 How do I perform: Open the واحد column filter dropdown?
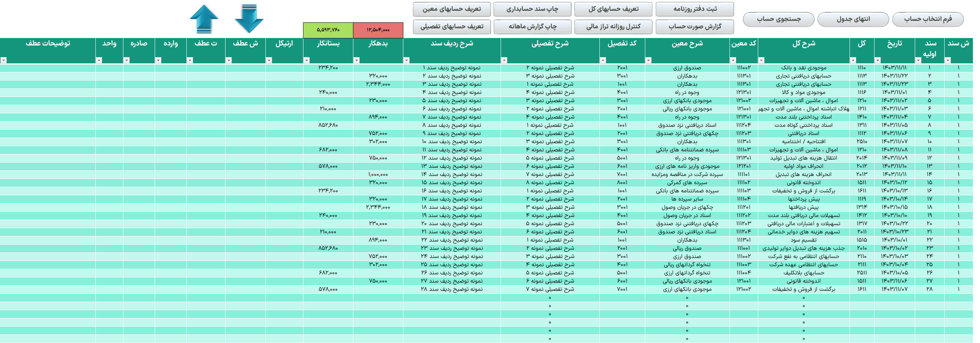pos(99,60)
